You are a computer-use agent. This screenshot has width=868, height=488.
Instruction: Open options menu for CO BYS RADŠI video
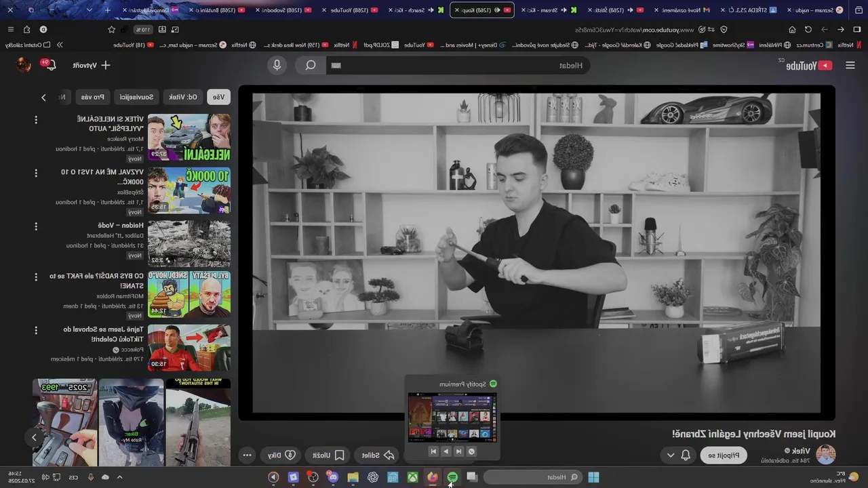coord(36,277)
